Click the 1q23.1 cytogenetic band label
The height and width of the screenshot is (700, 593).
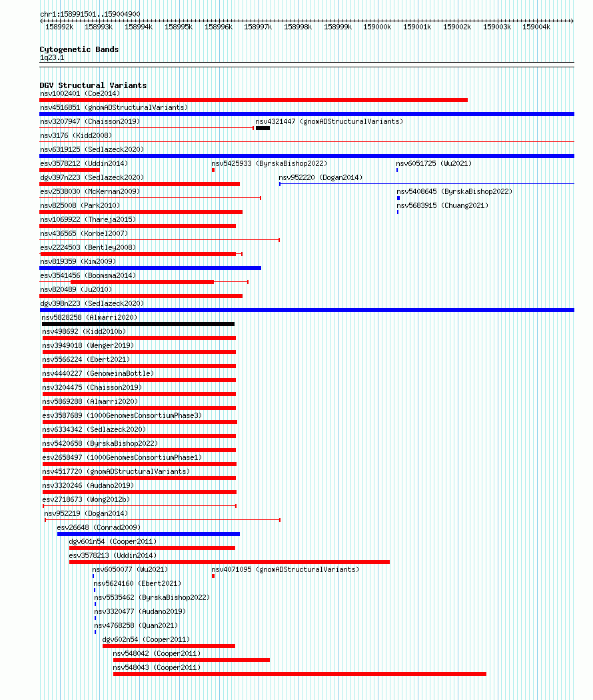(52, 57)
